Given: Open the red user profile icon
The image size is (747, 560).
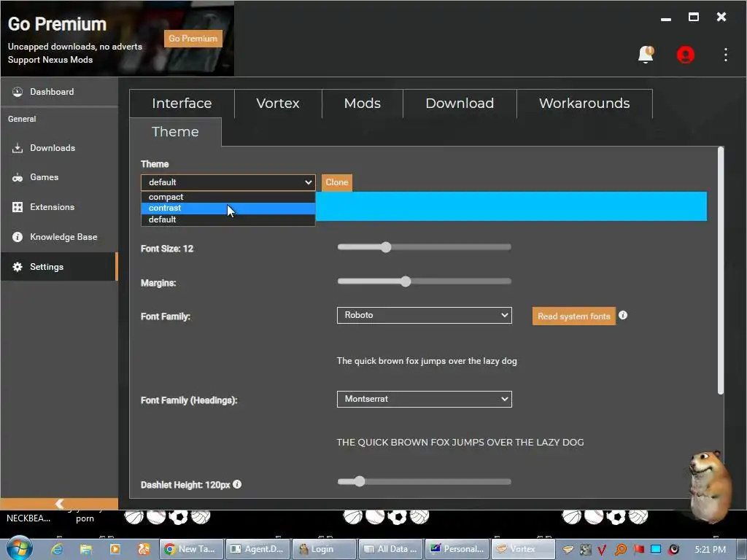Looking at the screenshot, I should pyautogui.click(x=685, y=55).
